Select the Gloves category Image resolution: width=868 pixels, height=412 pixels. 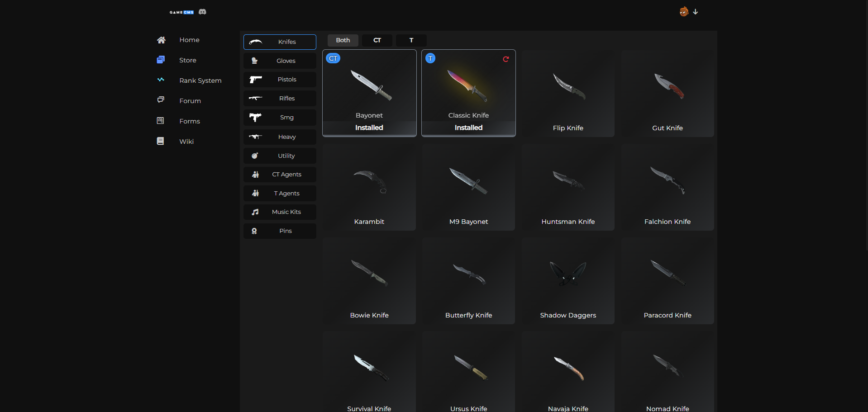[x=280, y=61]
